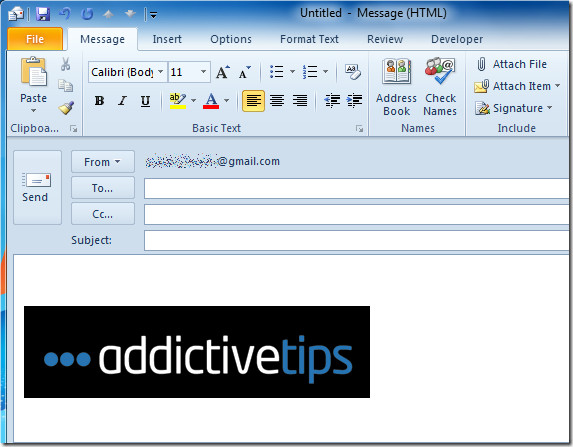Image resolution: width=573 pixels, height=447 pixels.
Task: Click the Cut scissors icon
Action: (65, 64)
